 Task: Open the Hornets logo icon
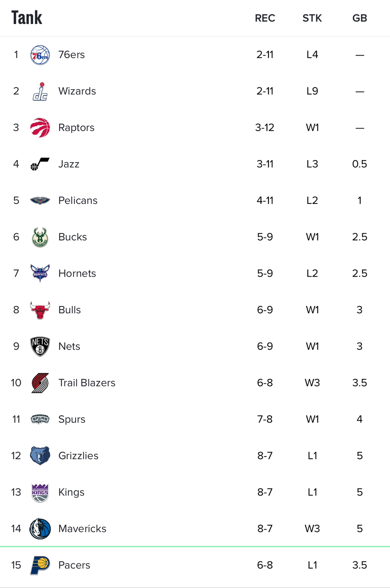tap(40, 273)
